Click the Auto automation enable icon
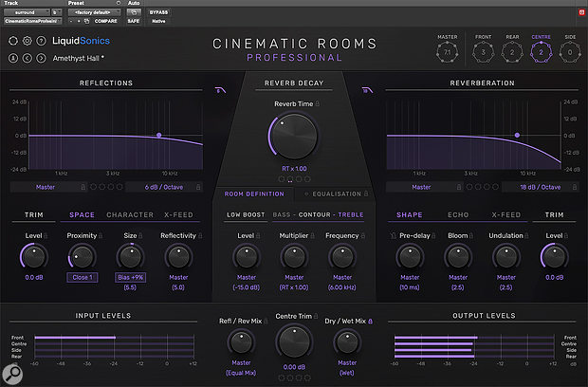Image resolution: width=588 pixels, height=387 pixels. pyautogui.click(x=134, y=12)
